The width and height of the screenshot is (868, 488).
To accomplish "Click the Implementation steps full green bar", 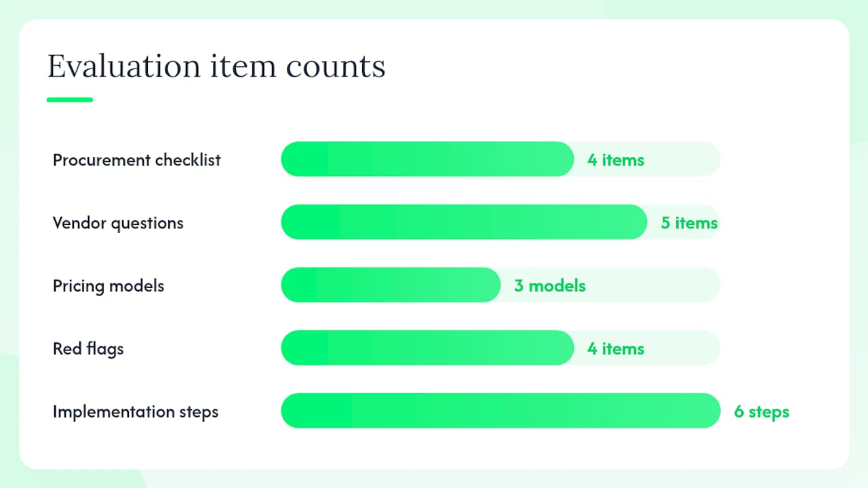I will coord(500,411).
